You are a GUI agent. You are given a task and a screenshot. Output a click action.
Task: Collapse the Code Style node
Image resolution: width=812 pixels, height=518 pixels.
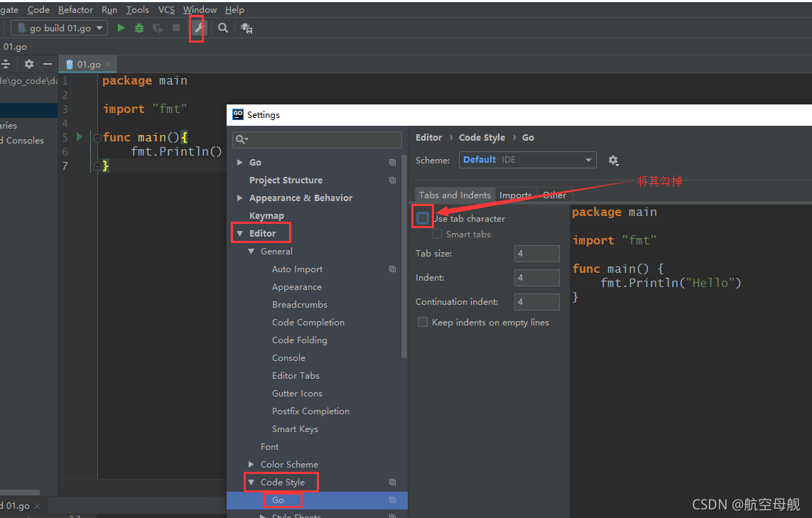pyautogui.click(x=251, y=482)
